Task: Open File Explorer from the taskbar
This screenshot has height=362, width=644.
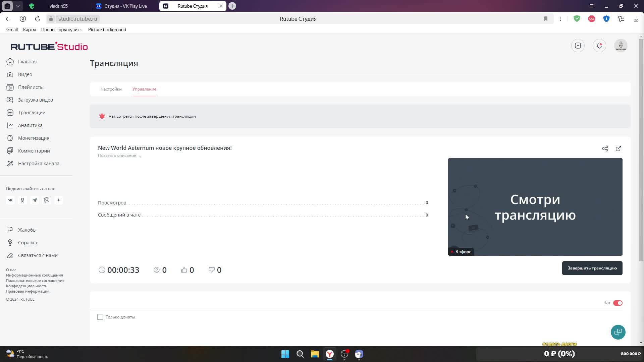Action: click(315, 354)
